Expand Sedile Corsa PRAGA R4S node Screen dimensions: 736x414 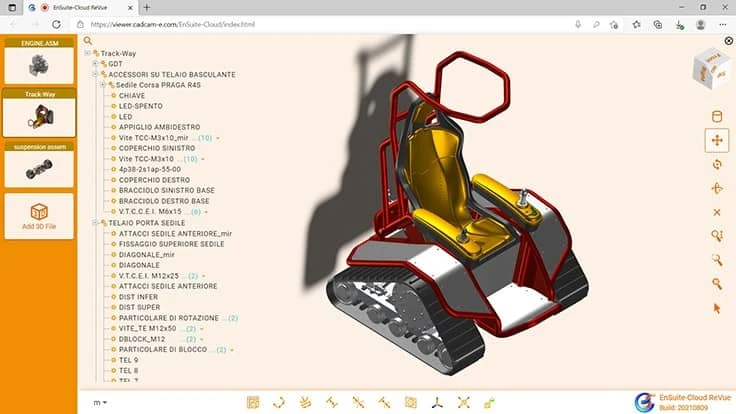[x=103, y=85]
